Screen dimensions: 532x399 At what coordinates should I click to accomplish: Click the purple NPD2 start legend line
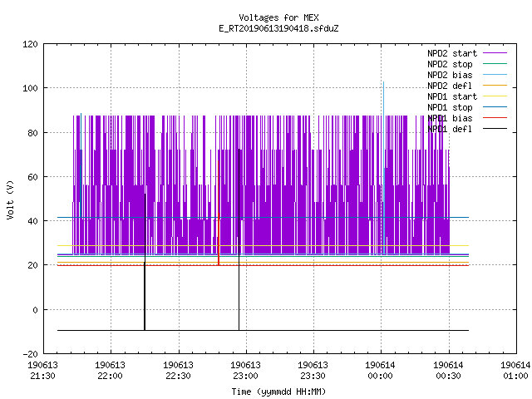point(495,53)
